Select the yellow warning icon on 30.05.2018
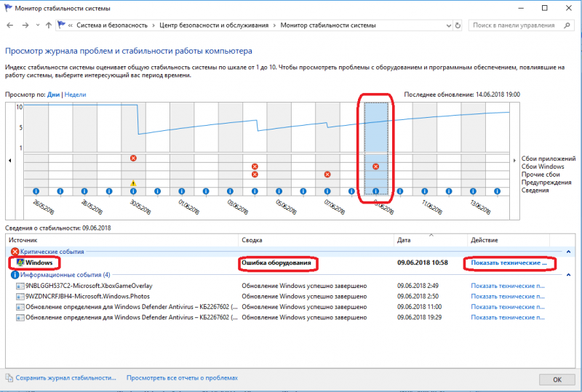 point(133,183)
